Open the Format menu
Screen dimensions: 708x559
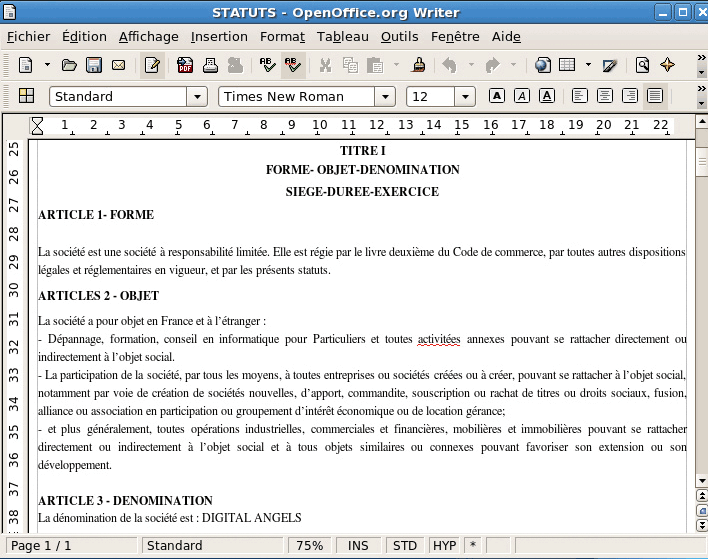click(282, 37)
